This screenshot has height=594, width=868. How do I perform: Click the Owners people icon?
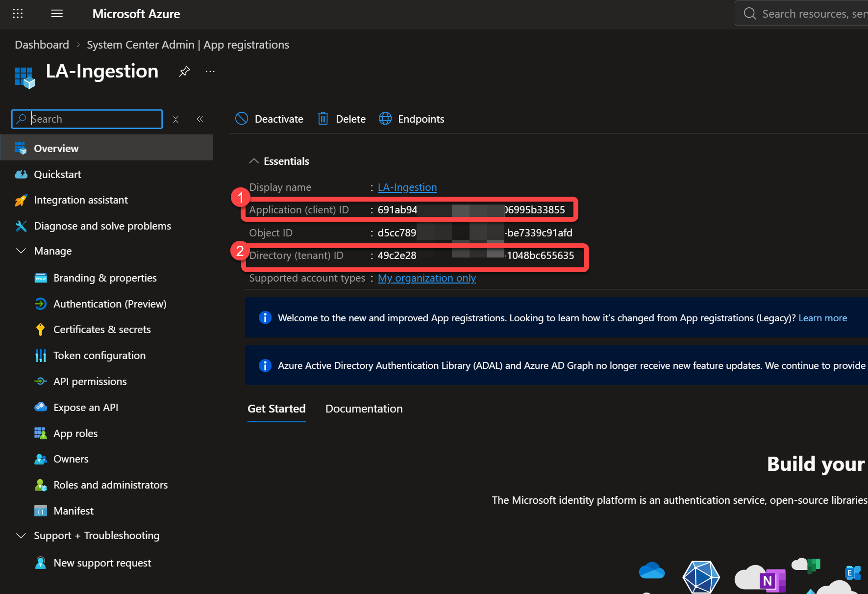tap(41, 459)
